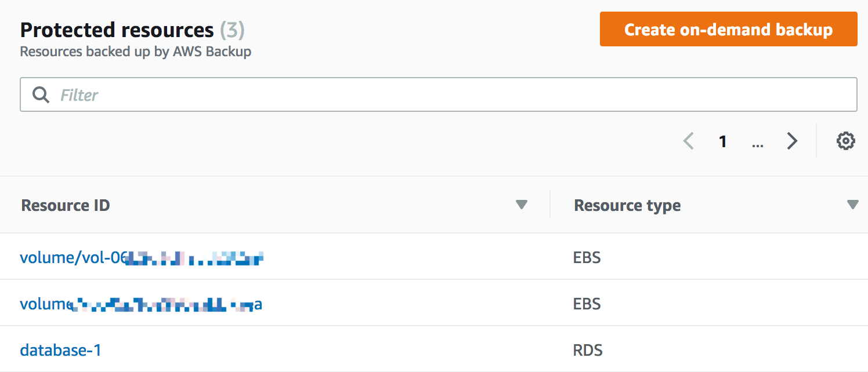Viewport: 868px width, 372px height.
Task: Click the column divider after Resource ID
Action: point(550,205)
